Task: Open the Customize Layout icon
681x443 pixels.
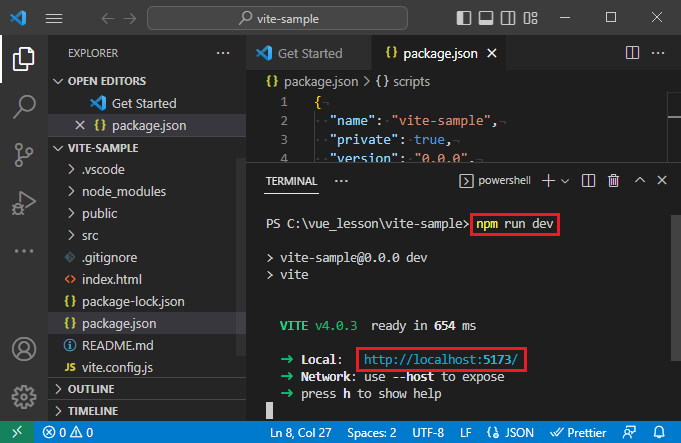Action: (x=530, y=18)
